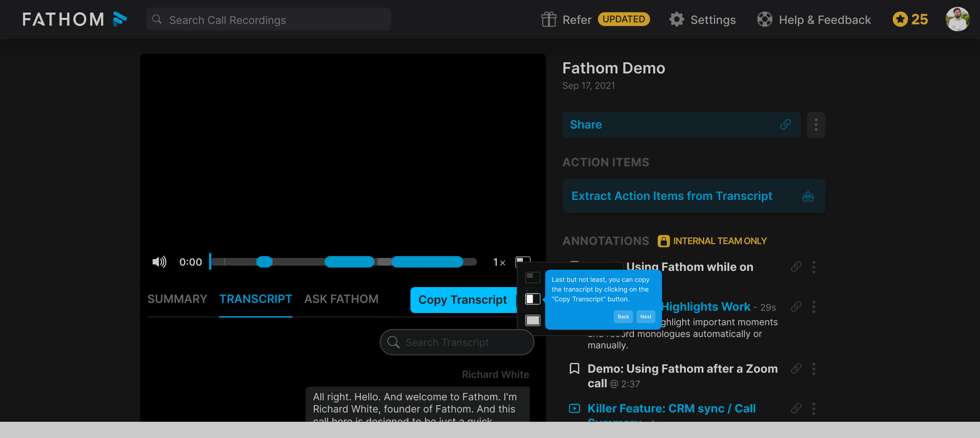Select the full-width video layout option
Screen dimensions: 980x438
pyautogui.click(x=533, y=320)
